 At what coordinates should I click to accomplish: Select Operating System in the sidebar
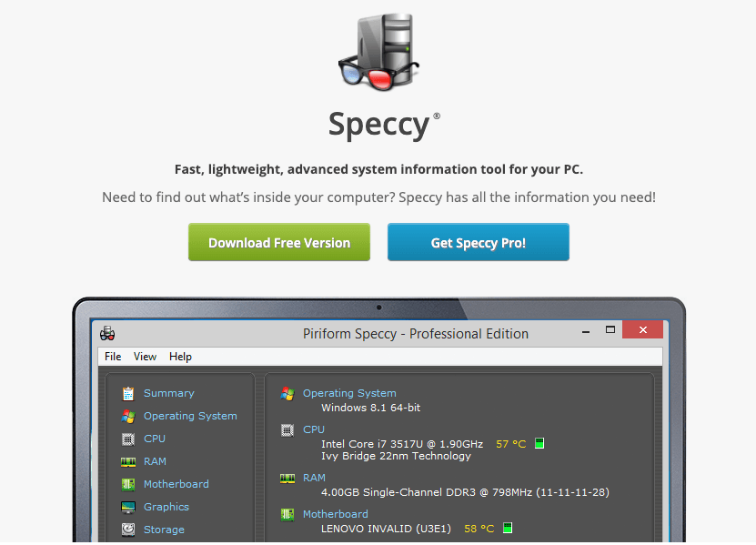tap(190, 416)
